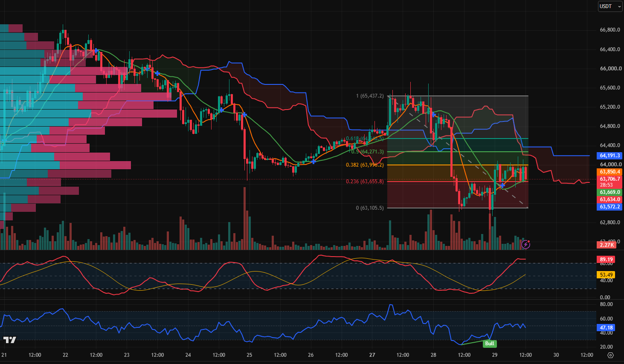Image resolution: width=624 pixels, height=364 pixels.
Task: Click the blue cross marker near 29
Action: pyautogui.click(x=502, y=185)
